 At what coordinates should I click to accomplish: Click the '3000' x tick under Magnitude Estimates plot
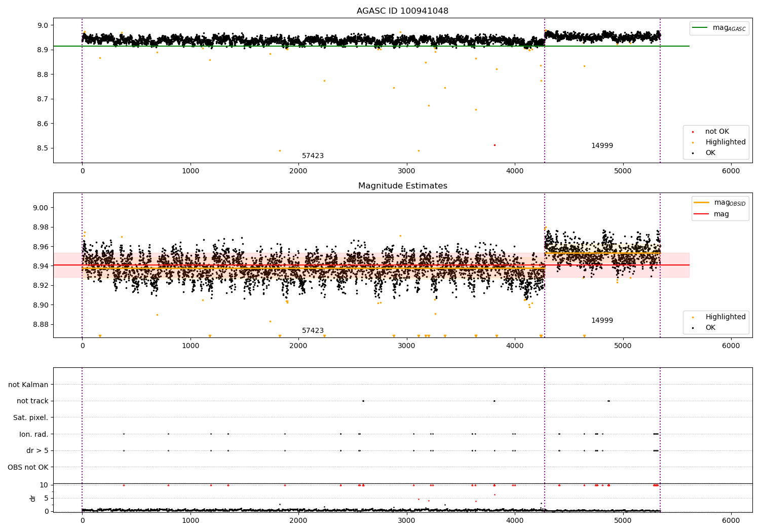(406, 346)
